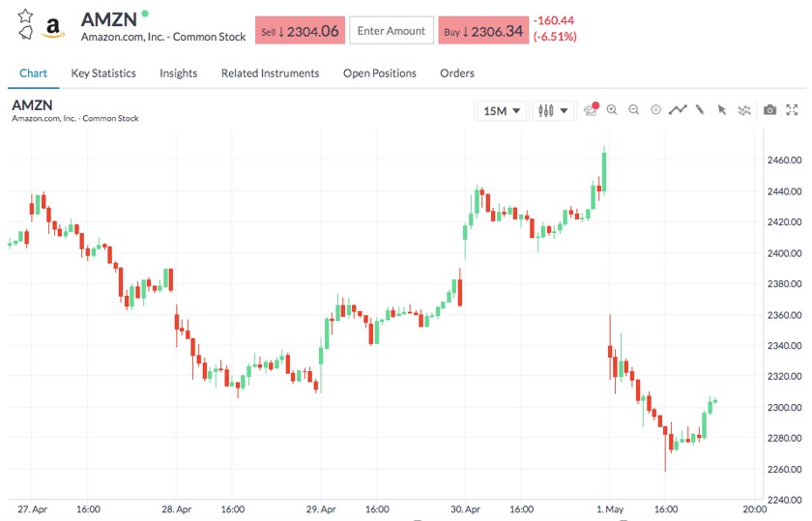
Task: Open the Key Statistics tab
Action: click(103, 73)
